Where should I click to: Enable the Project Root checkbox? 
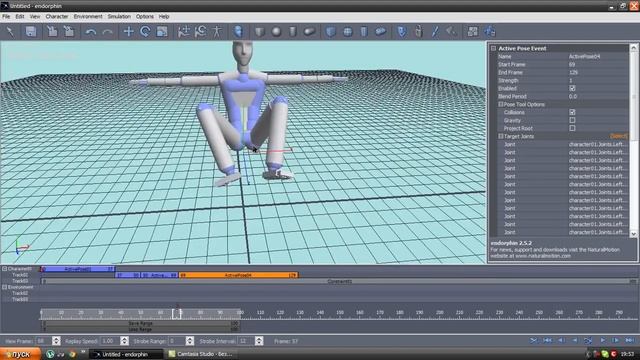tap(572, 128)
